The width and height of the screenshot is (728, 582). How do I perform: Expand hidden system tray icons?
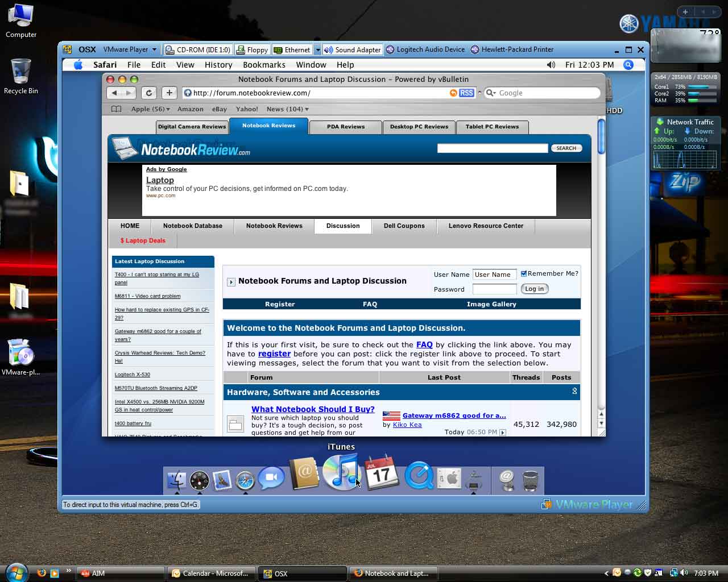(x=606, y=573)
